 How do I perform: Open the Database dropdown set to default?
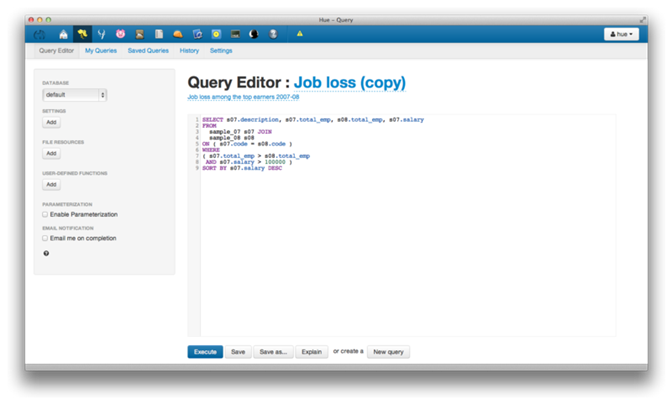pyautogui.click(x=75, y=94)
